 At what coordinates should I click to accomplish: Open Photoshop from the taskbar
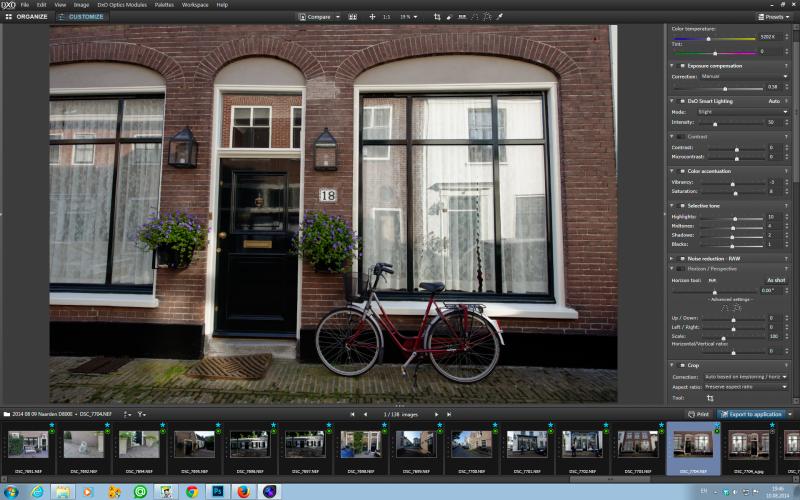(x=218, y=492)
